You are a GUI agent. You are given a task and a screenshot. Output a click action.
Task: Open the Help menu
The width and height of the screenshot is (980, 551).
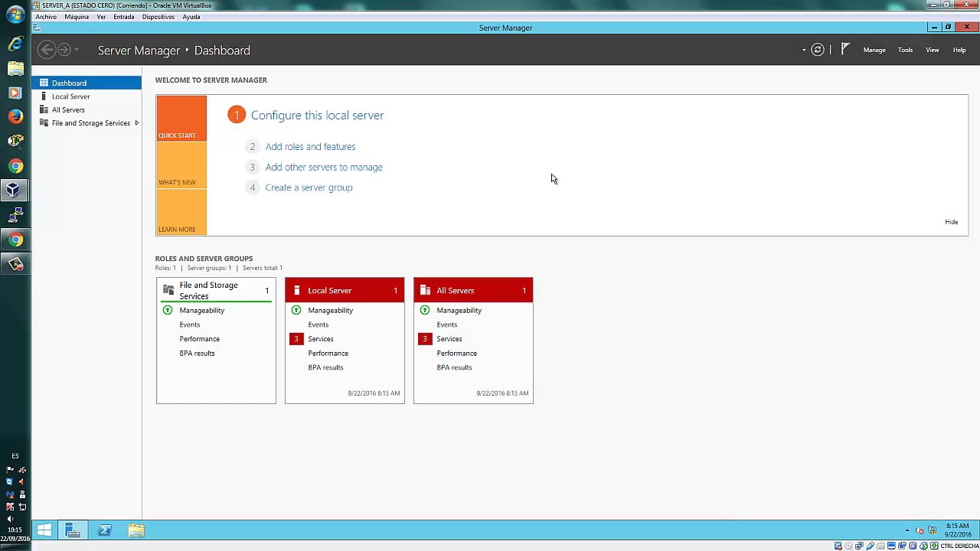click(x=959, y=50)
